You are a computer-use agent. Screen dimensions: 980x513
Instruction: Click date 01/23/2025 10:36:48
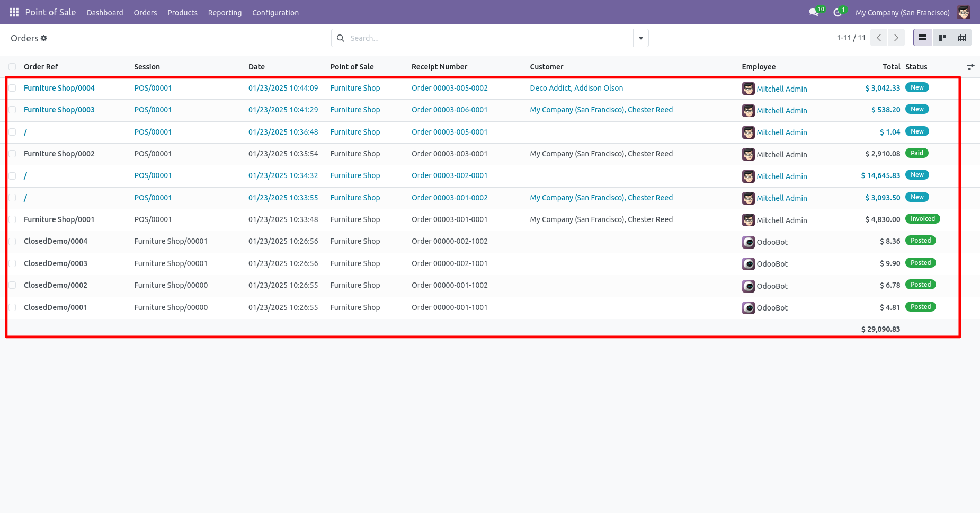(x=283, y=132)
